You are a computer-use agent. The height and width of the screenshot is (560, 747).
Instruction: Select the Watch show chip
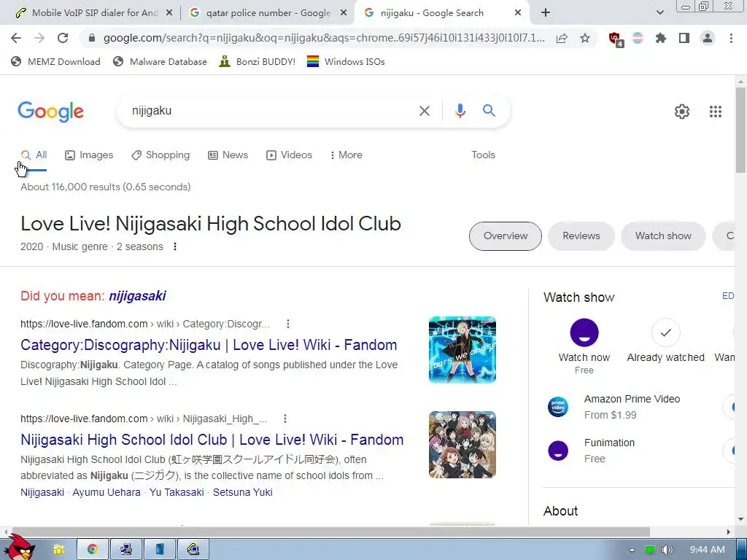tap(663, 236)
